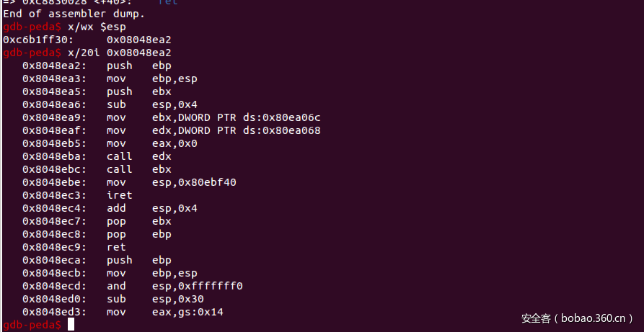This screenshot has width=644, height=332.
Task: Click the address 0x8048ea5 before push ebx
Action: 55,91
